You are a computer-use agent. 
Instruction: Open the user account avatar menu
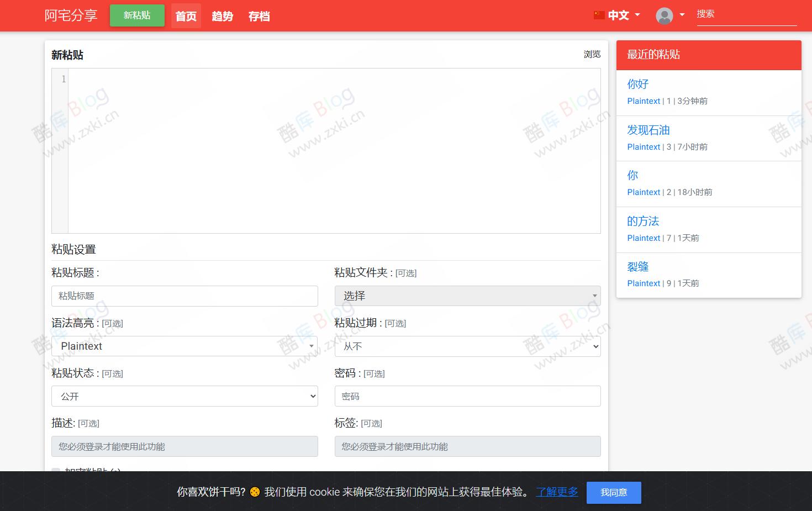click(x=666, y=15)
